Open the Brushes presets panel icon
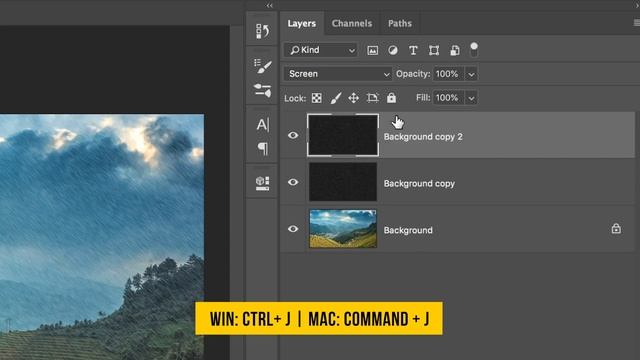640x360 pixels. click(262, 90)
